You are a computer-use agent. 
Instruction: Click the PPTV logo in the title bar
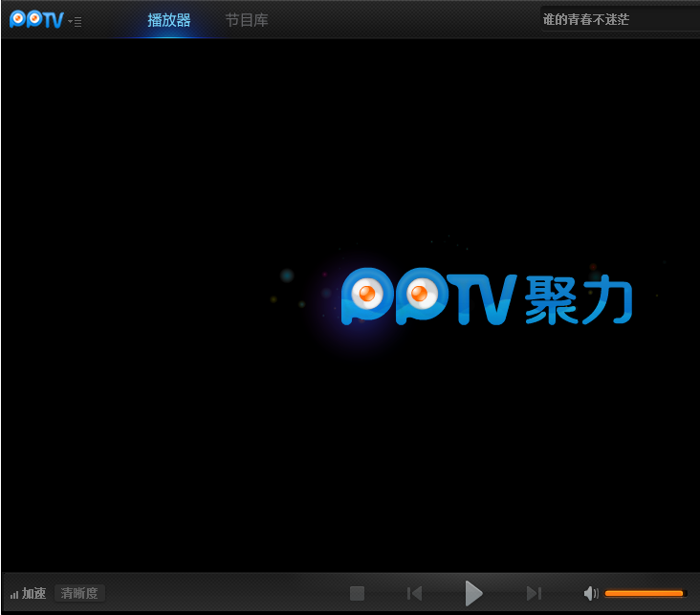(36, 20)
